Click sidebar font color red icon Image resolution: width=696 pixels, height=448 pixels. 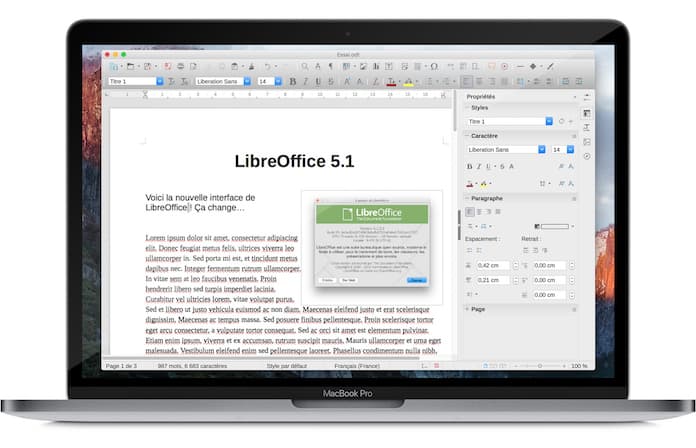470,183
